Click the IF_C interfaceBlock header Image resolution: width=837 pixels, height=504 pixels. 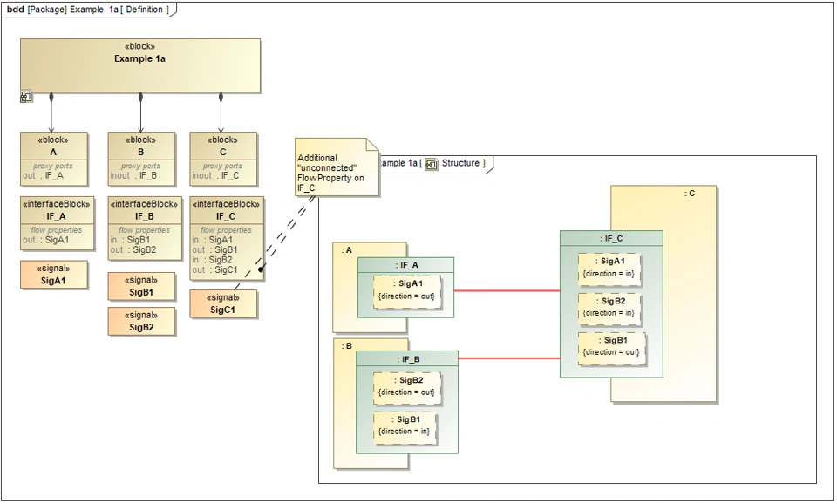227,210
